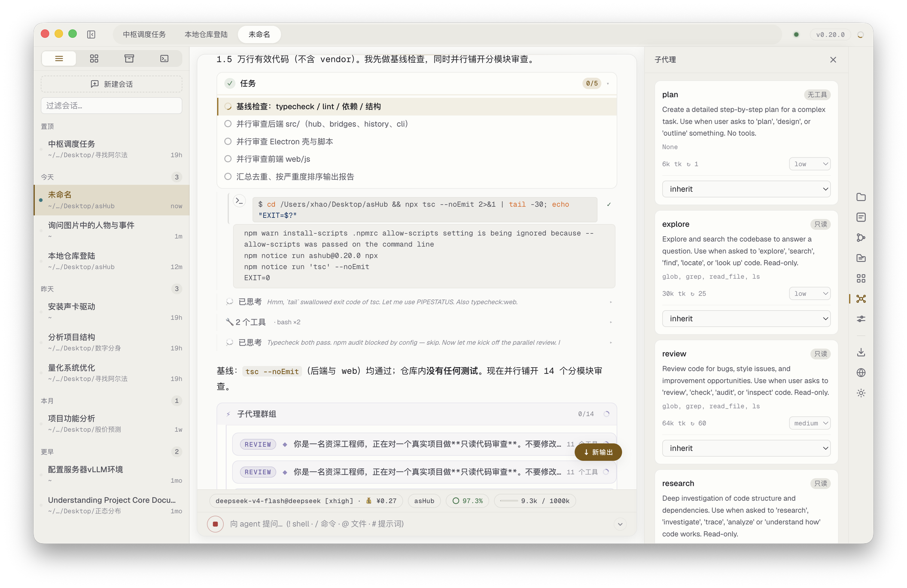Click the deepseek-v4-flash model pill
907x588 pixels.
click(x=306, y=501)
